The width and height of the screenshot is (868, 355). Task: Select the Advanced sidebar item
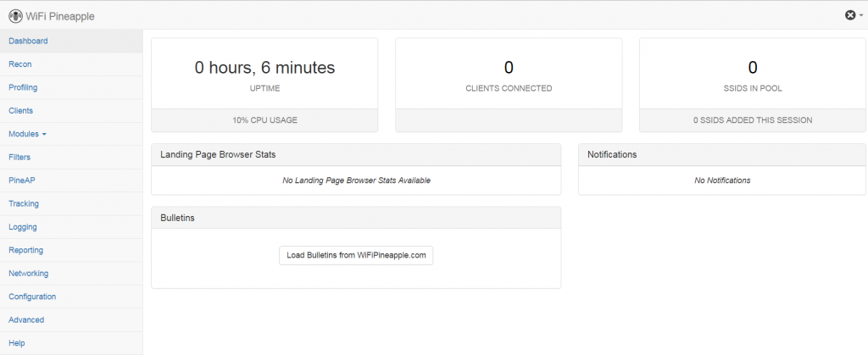pyautogui.click(x=71, y=319)
